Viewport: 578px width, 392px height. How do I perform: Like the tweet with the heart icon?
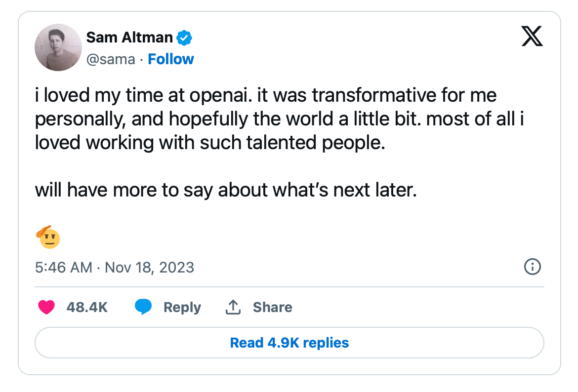coord(46,307)
